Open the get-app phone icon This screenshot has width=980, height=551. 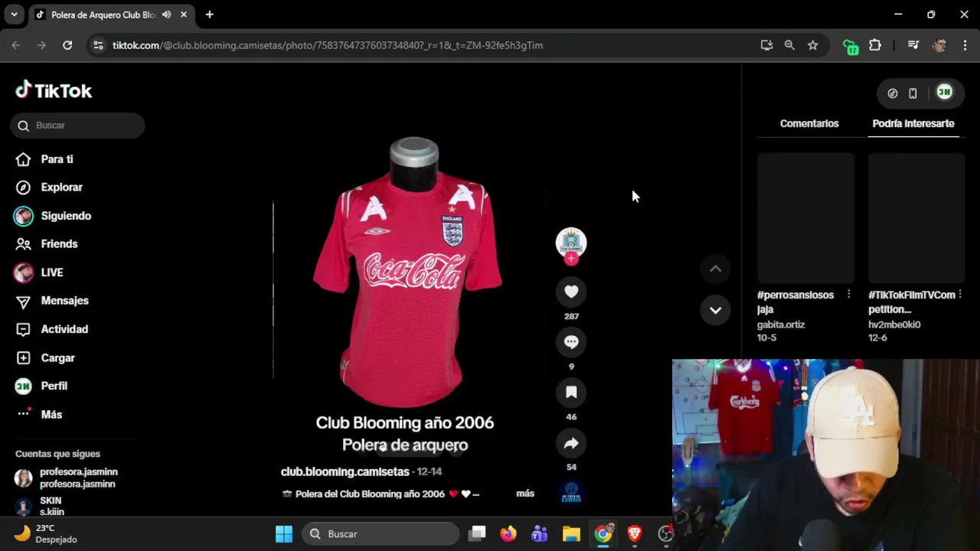[913, 93]
